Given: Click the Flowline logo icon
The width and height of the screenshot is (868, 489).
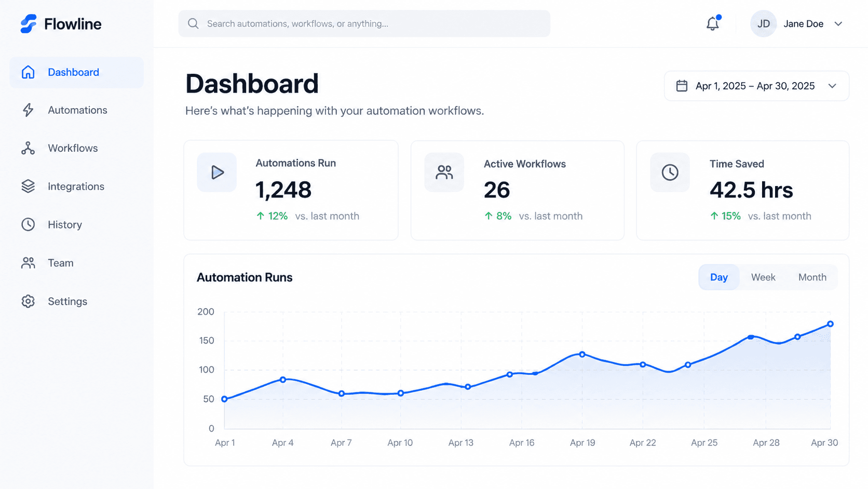Looking at the screenshot, I should click(29, 23).
